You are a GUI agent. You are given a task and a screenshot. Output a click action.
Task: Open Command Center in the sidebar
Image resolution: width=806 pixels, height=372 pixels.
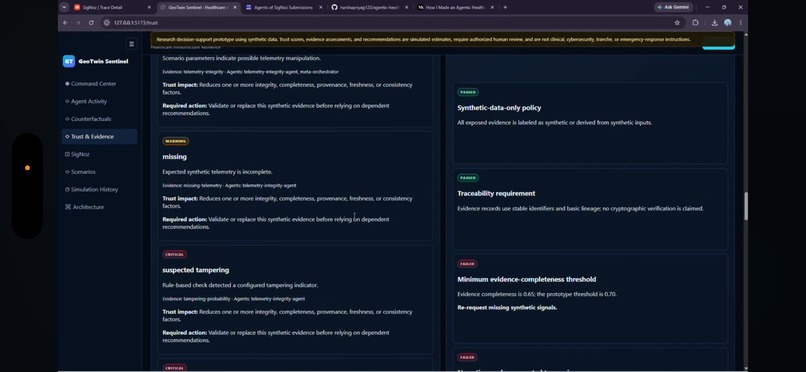pyautogui.click(x=99, y=84)
